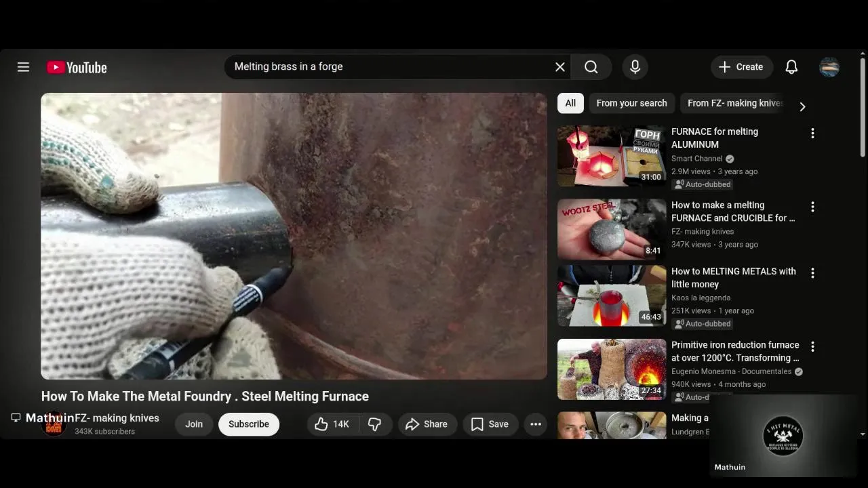Open title Primitive iron reduction furnace
This screenshot has height=488, width=868.
point(735,351)
